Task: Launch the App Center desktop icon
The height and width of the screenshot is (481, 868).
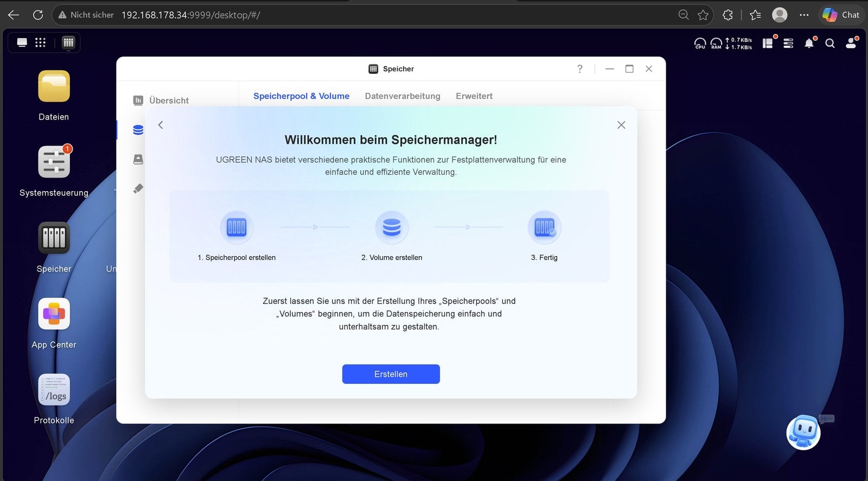Action: point(54,314)
